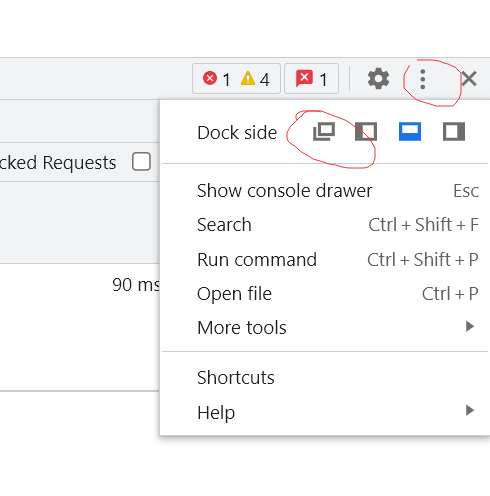Screen dimensions: 490x496
Task: Toggle the Blocked Requests checkbox
Action: coord(141,162)
